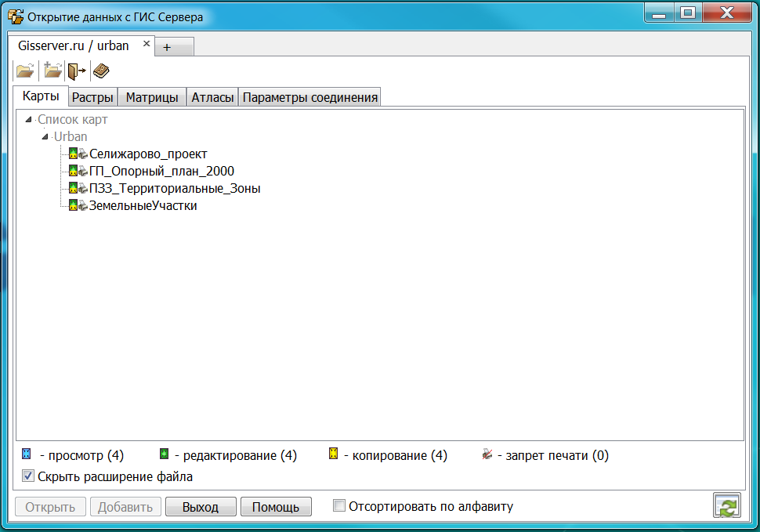Click the yellow copying legend icon

click(x=333, y=454)
